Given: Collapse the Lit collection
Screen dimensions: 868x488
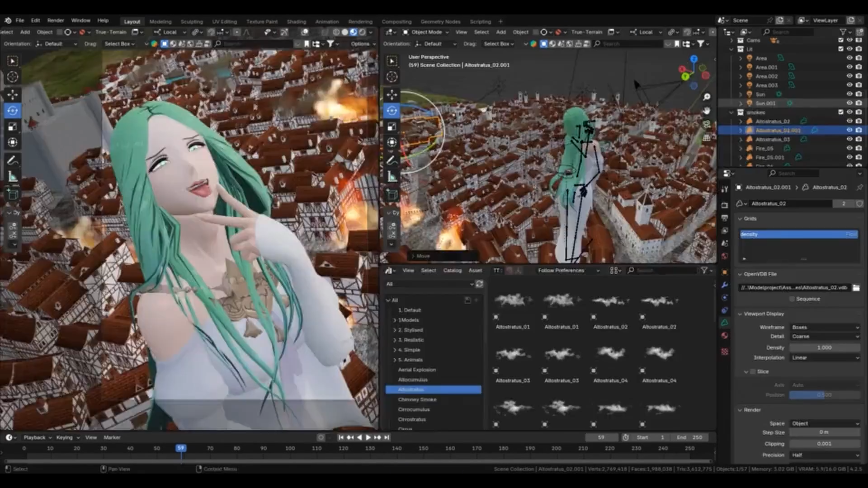Looking at the screenshot, I should pos(731,49).
